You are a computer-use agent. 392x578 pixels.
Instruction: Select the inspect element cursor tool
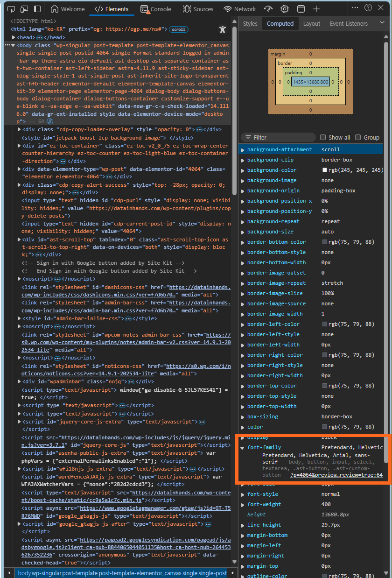click(x=11, y=8)
